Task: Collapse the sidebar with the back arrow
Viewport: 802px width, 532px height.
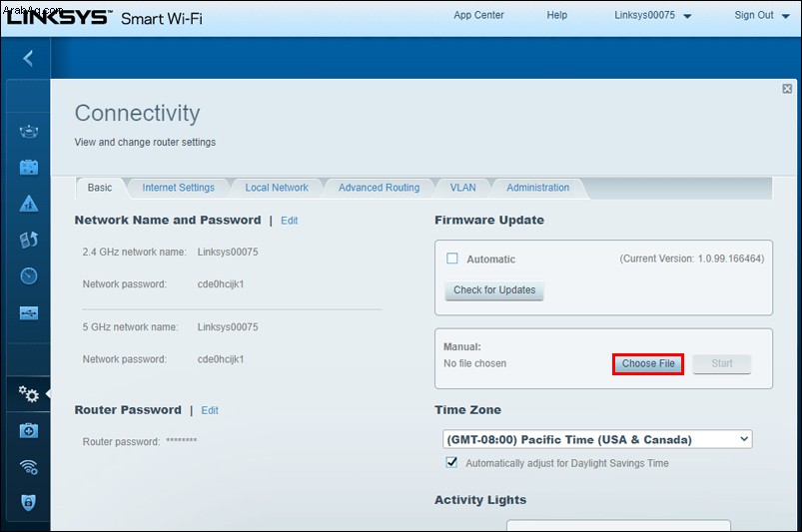Action: [x=28, y=58]
